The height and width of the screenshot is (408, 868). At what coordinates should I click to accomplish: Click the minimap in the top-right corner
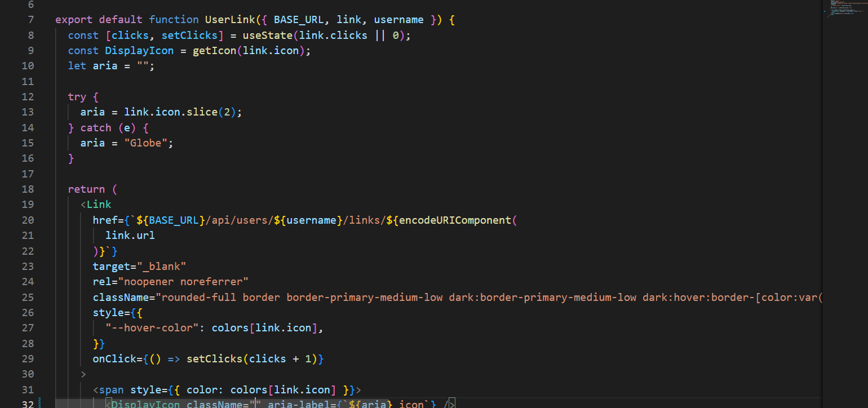[845, 8]
